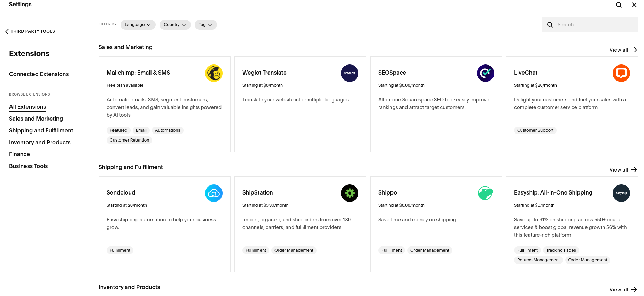The image size is (644, 296).
Task: Close the Settings panel with X
Action: [x=634, y=5]
